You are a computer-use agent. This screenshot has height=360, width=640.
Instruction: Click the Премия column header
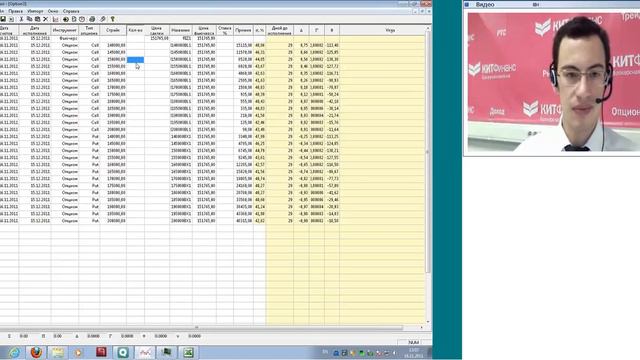[x=243, y=30]
